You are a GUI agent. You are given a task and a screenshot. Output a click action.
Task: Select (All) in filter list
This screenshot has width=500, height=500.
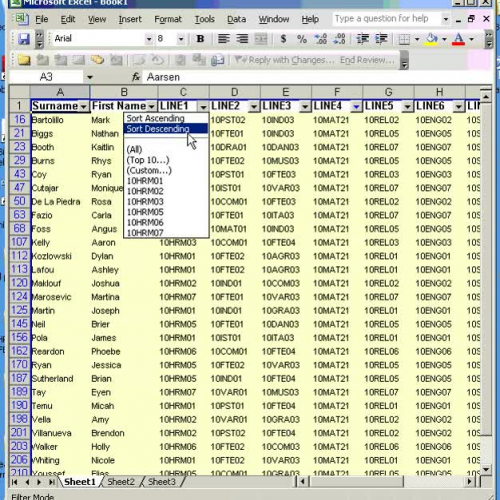[166, 149]
